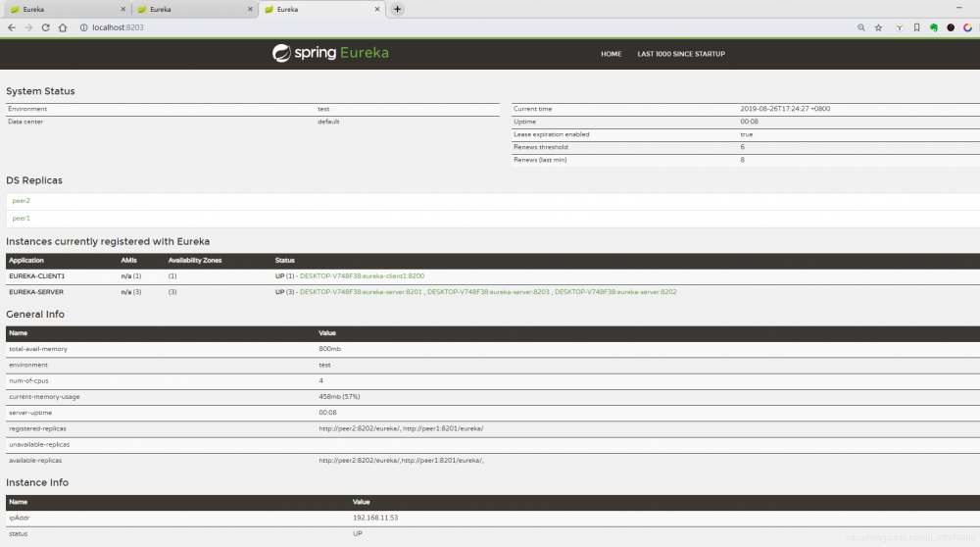
Task: Open the multicolor ring extension icon
Action: click(x=967, y=27)
